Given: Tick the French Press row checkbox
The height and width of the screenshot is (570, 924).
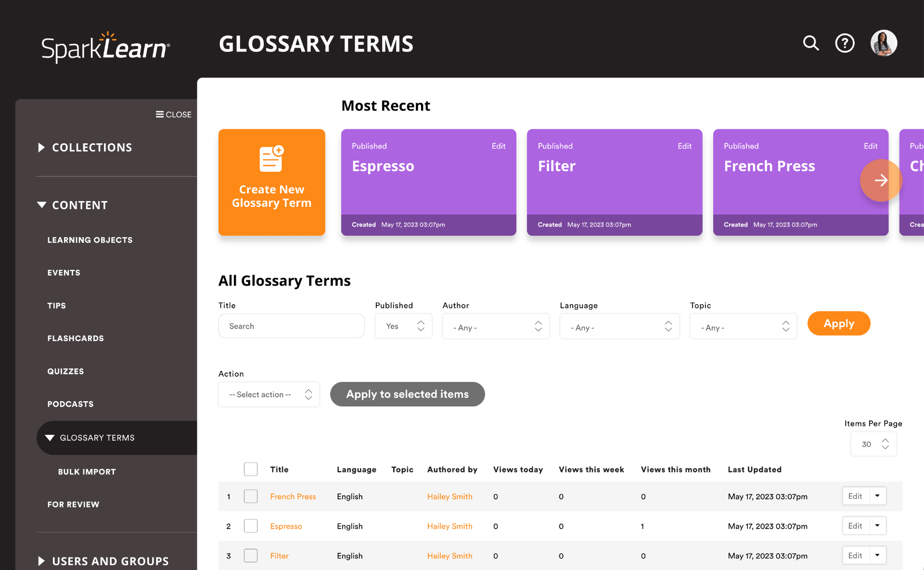Looking at the screenshot, I should [x=251, y=496].
